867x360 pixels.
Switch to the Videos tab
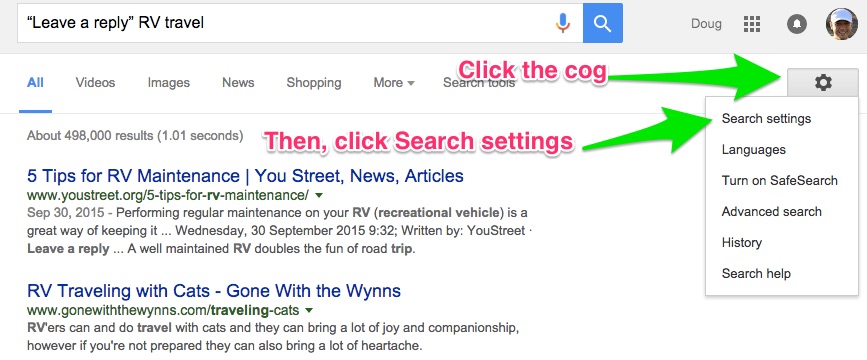pos(95,83)
